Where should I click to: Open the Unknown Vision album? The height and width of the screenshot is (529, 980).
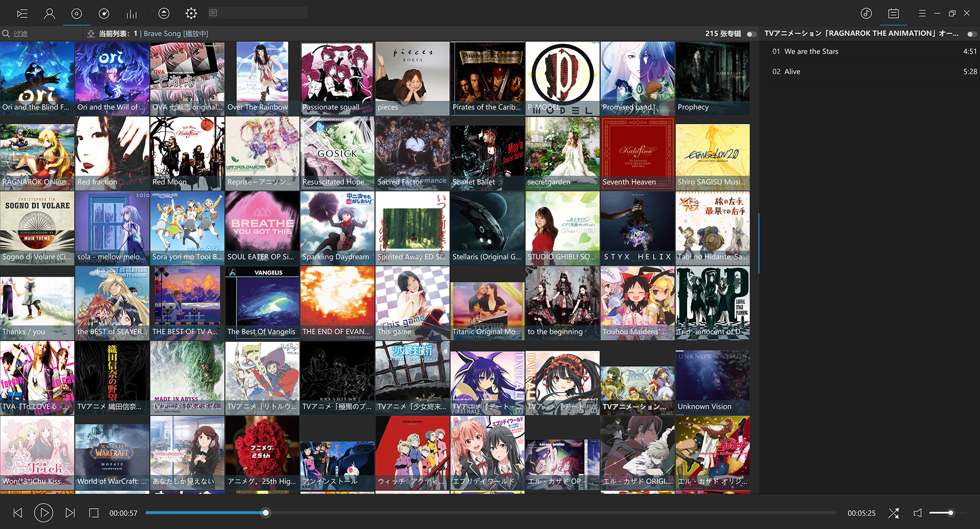point(713,378)
